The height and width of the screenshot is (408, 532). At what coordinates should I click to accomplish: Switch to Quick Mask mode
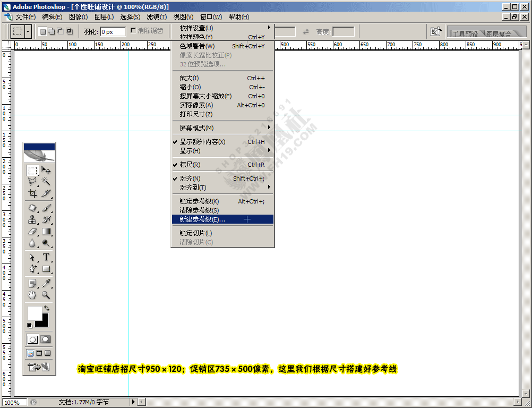pos(46,339)
